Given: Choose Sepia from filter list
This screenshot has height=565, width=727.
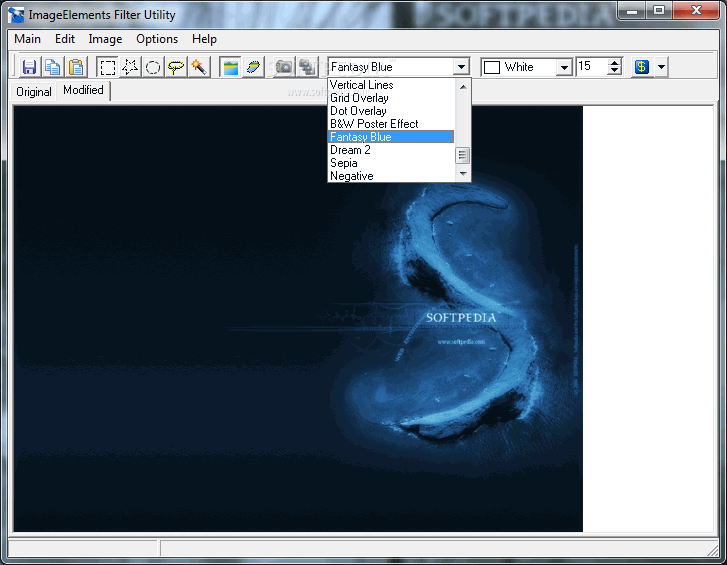Looking at the screenshot, I should coord(392,163).
